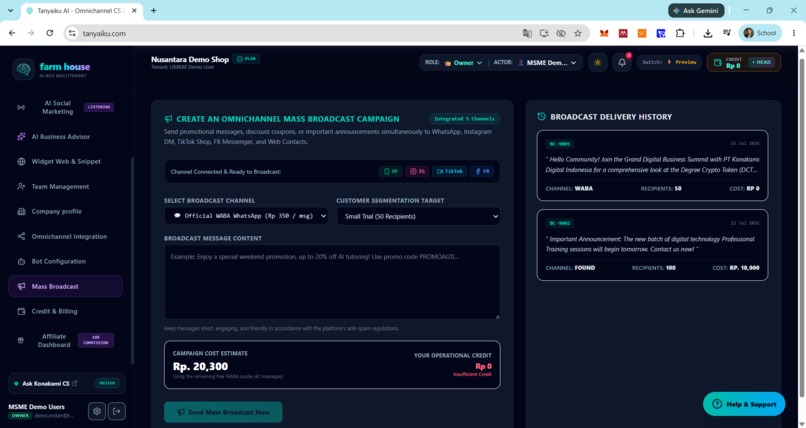806x428 pixels.
Task: Click the person icon beside Team Management
Action: pyautogui.click(x=21, y=187)
